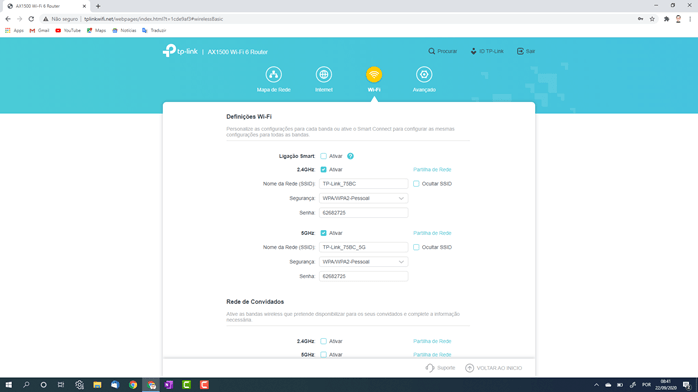Image resolution: width=698 pixels, height=392 pixels.
Task: Enable Ligação Smart checkbox
Action: (324, 156)
